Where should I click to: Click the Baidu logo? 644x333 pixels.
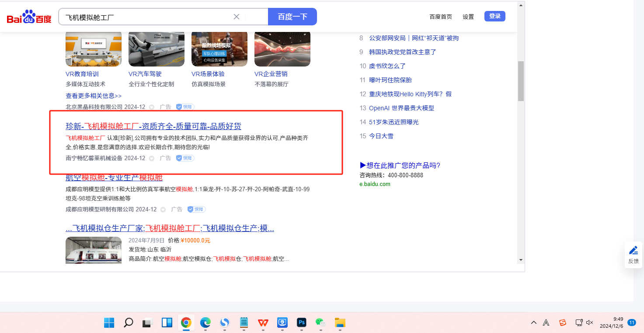tap(29, 18)
